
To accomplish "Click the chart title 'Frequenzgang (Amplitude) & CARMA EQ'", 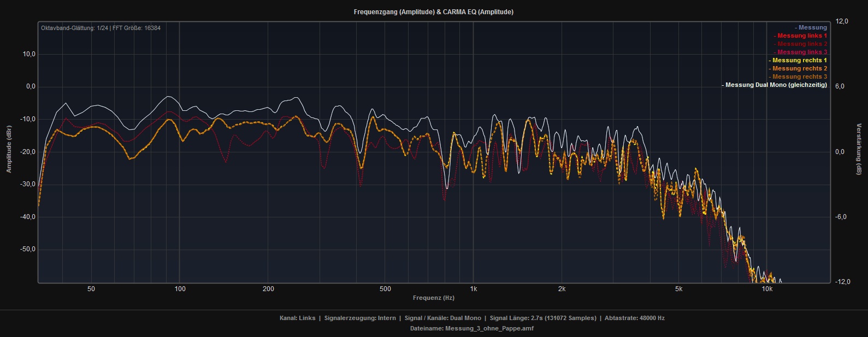I will [x=433, y=12].
